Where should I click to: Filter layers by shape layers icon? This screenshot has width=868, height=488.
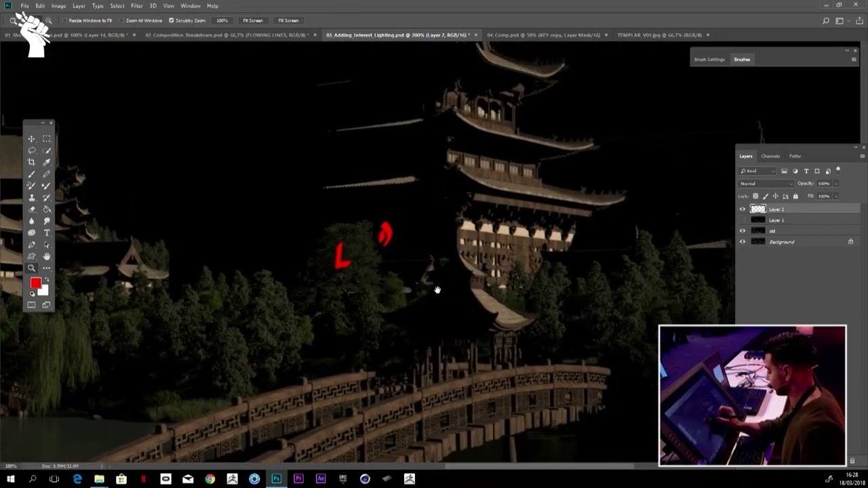pyautogui.click(x=817, y=171)
